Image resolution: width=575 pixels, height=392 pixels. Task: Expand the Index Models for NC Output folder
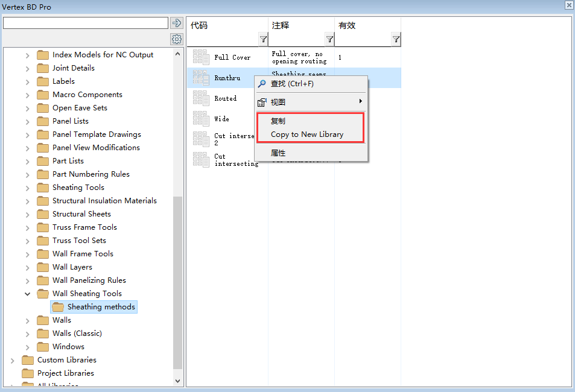[28, 55]
